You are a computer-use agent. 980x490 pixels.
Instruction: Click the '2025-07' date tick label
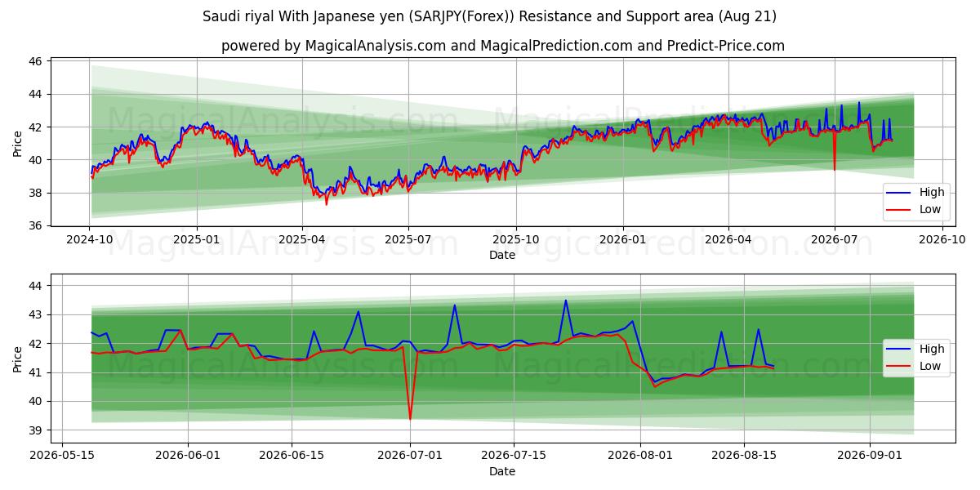coord(408,240)
